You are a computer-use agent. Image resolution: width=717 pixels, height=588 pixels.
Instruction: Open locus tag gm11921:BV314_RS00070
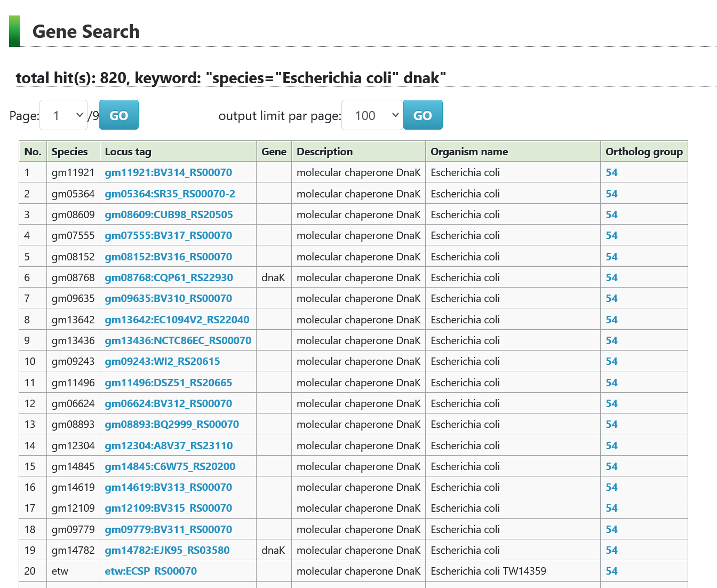pos(168,173)
